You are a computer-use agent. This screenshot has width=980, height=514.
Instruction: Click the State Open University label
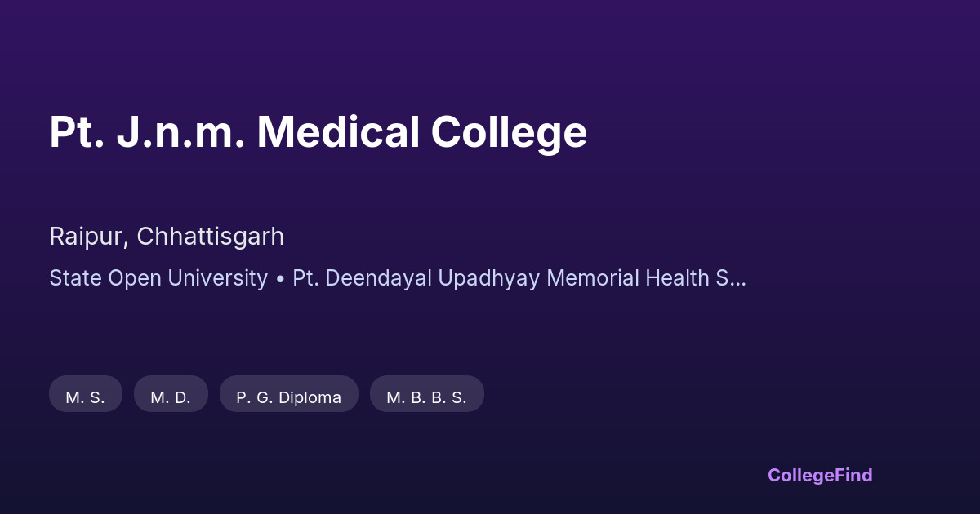point(158,278)
